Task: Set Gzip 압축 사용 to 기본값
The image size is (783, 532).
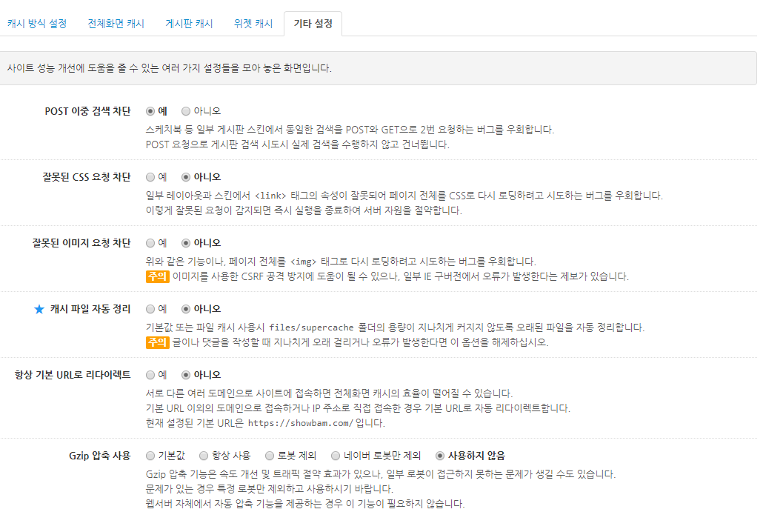Action: tap(150, 456)
